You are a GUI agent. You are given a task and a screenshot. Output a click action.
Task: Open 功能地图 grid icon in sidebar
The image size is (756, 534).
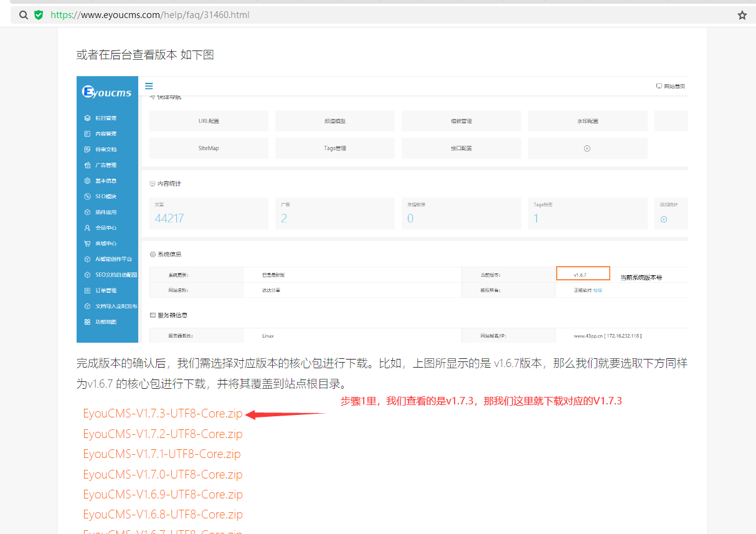tap(88, 322)
